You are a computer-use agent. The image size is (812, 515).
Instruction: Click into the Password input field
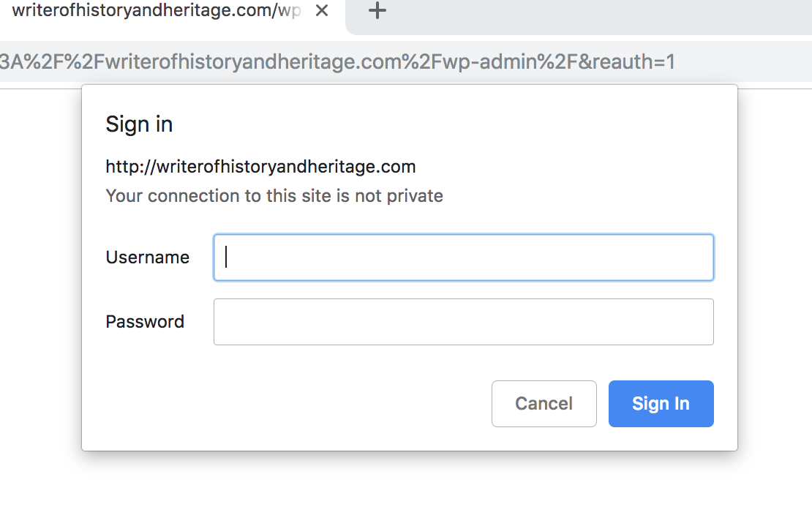click(x=464, y=322)
